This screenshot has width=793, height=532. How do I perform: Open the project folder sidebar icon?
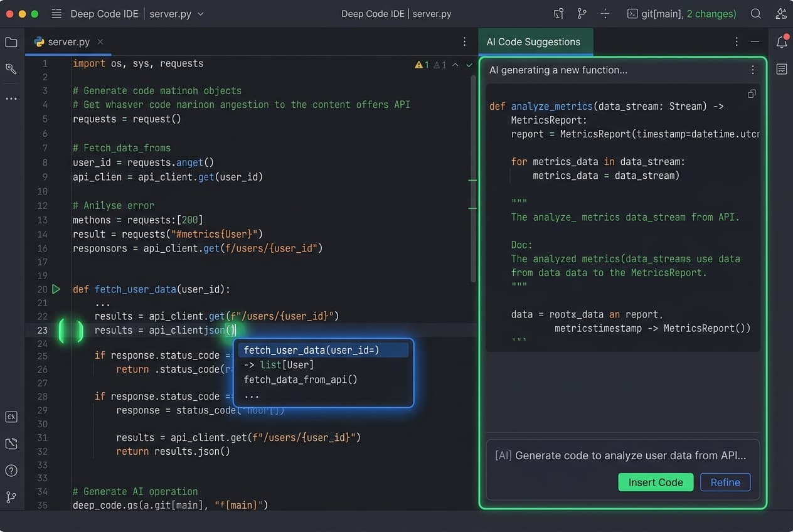pyautogui.click(x=11, y=43)
